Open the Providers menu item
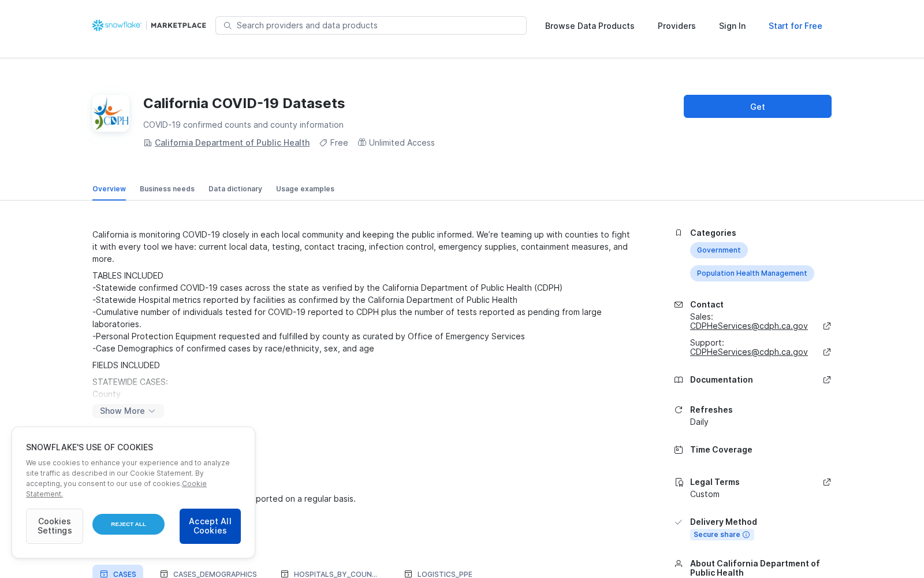This screenshot has width=924, height=578. click(677, 26)
